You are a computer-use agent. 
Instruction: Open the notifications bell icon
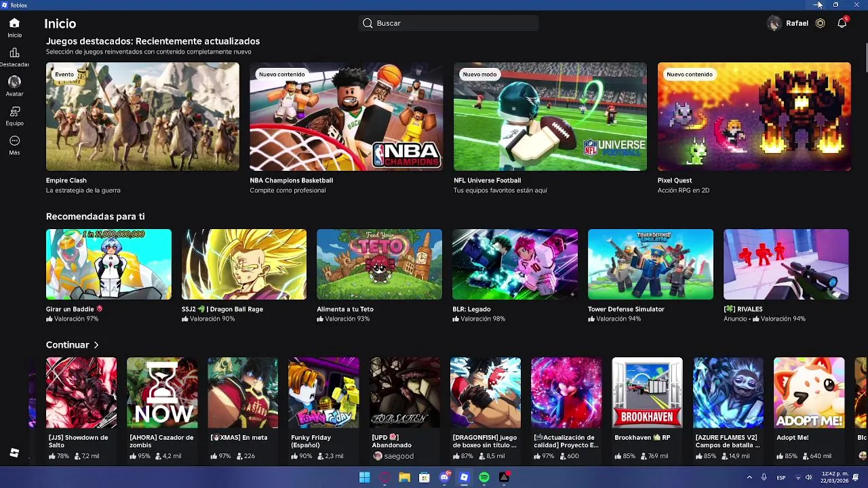point(842,23)
